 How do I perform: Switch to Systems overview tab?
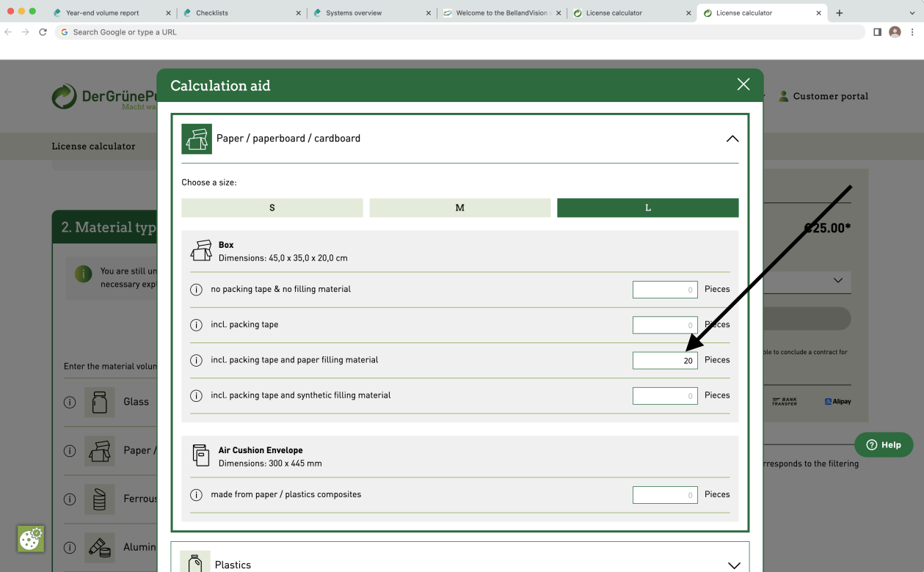pyautogui.click(x=371, y=13)
